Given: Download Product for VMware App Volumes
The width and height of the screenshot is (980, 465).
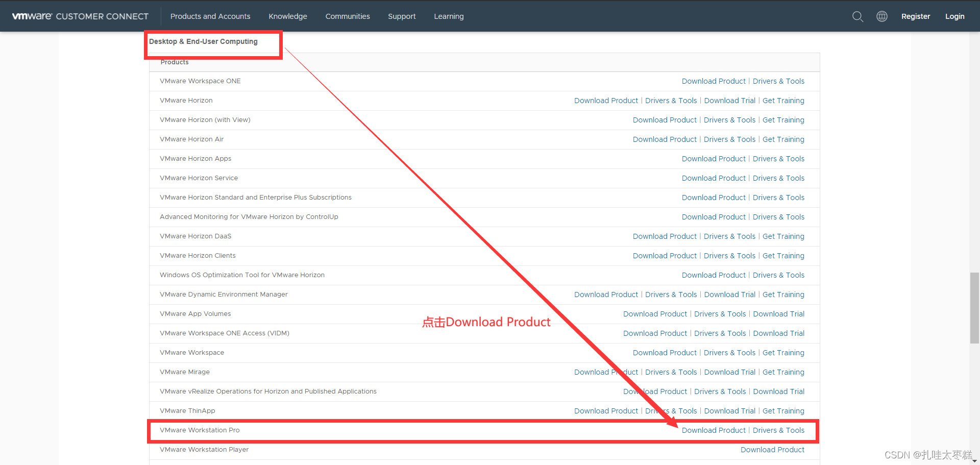Looking at the screenshot, I should point(655,314).
